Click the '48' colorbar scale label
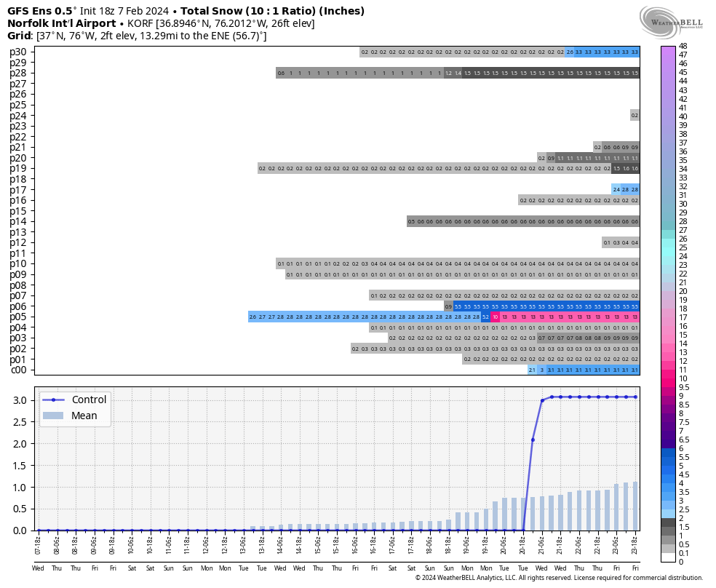The width and height of the screenshot is (716, 588). pyautogui.click(x=683, y=46)
